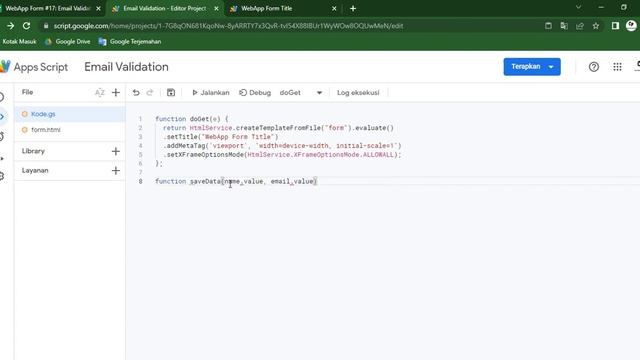Click the Layanan section label
640x360 pixels.
tap(35, 170)
